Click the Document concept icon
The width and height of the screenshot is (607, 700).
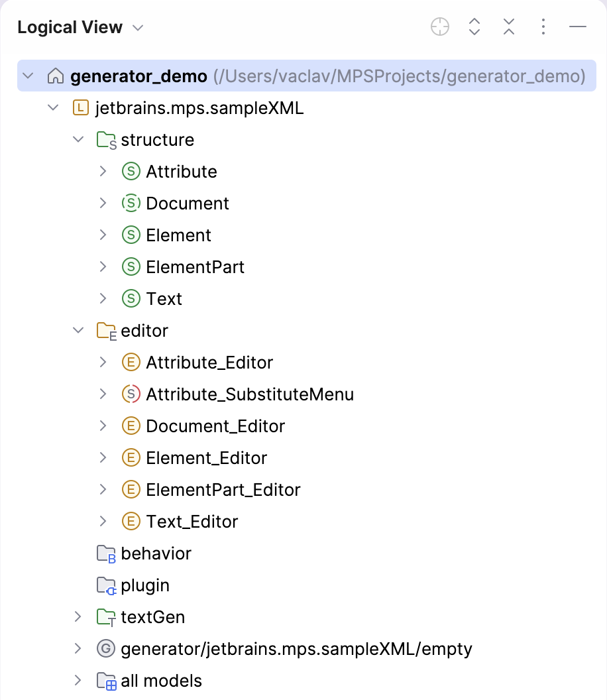[x=131, y=203]
